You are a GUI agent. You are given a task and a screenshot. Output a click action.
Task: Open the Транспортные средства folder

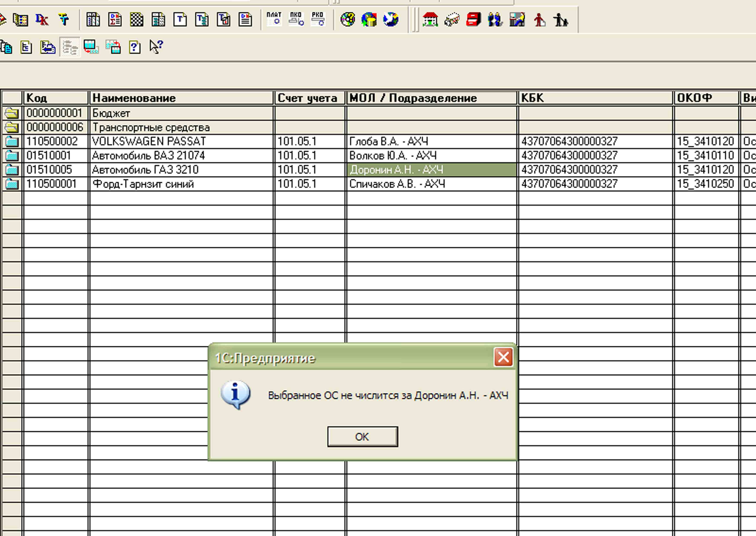(151, 127)
